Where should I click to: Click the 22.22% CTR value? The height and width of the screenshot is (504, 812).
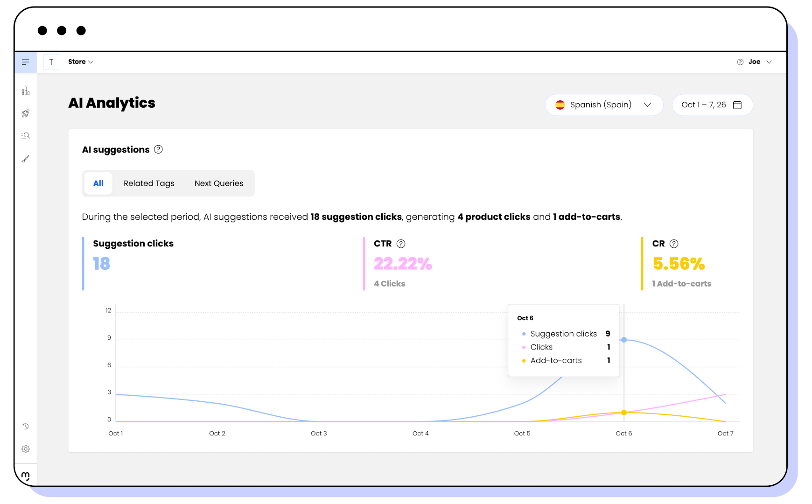pyautogui.click(x=403, y=264)
